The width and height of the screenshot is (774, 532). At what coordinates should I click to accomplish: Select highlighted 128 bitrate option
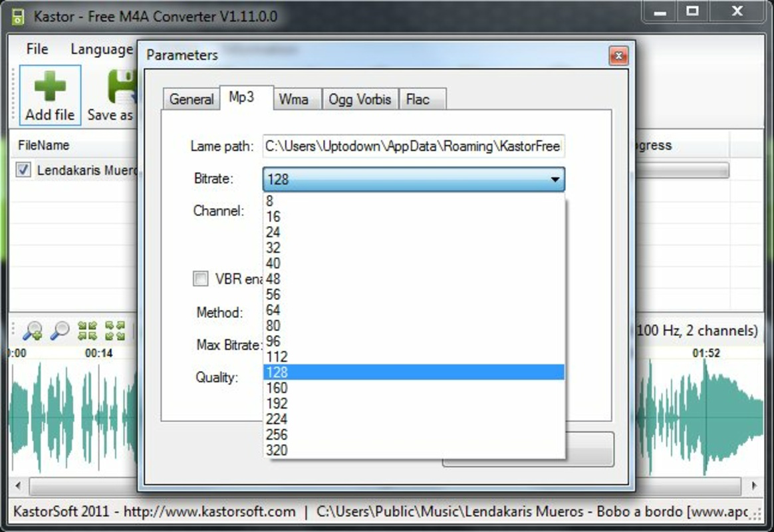pyautogui.click(x=413, y=372)
